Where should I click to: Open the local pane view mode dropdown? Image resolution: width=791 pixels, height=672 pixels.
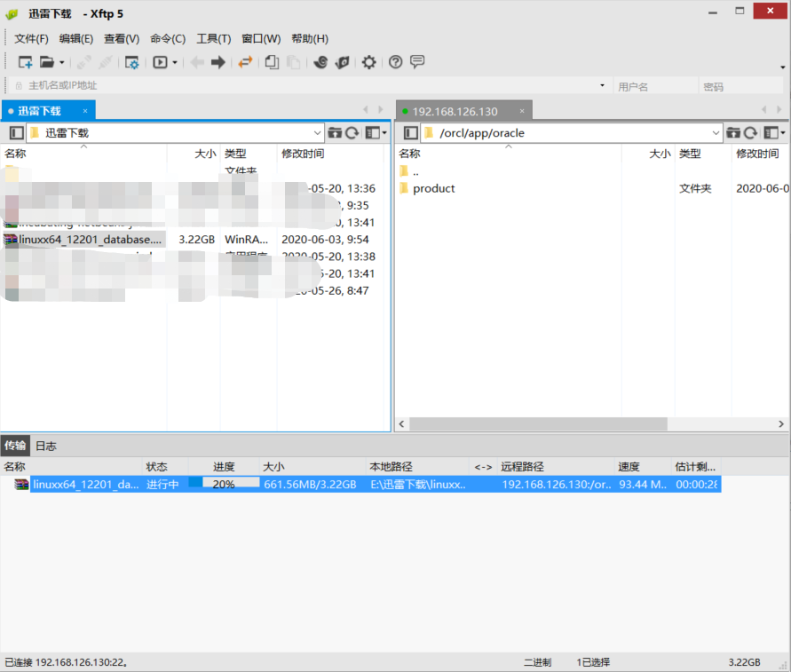pos(376,133)
